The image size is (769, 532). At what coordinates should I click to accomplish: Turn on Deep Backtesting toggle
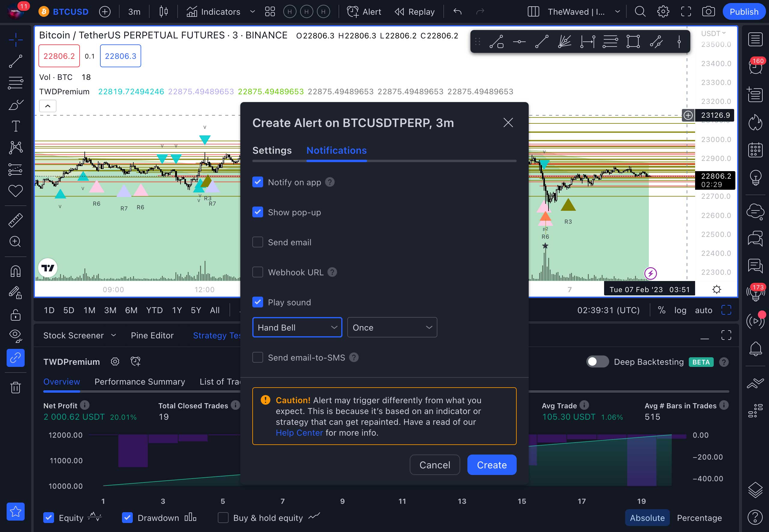(x=597, y=362)
